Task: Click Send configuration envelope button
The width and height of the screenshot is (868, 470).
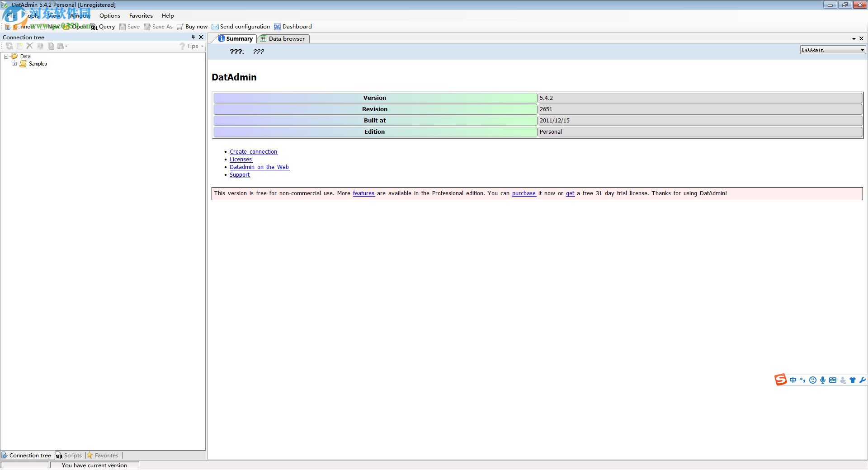Action: click(x=241, y=27)
